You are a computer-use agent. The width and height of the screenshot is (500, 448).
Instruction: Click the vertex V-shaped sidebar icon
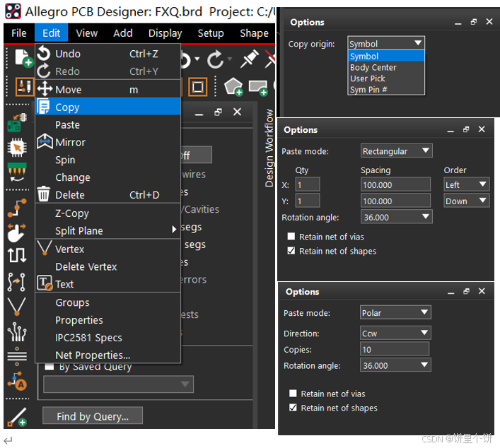pyautogui.click(x=16, y=307)
